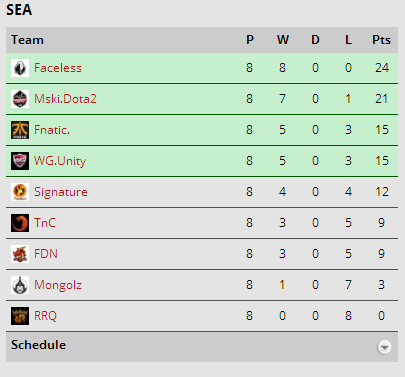Select the Mongolz team name link
Image resolution: width=405 pixels, height=377 pixels.
[x=58, y=285]
